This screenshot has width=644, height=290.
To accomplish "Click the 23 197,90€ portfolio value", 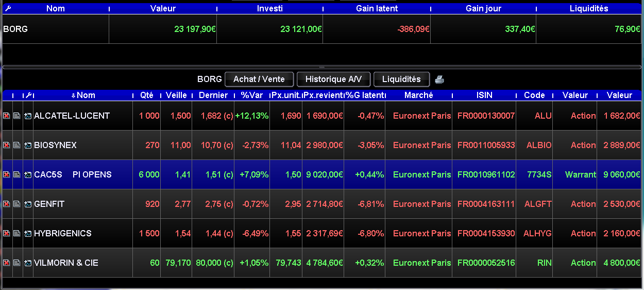I will click(195, 29).
